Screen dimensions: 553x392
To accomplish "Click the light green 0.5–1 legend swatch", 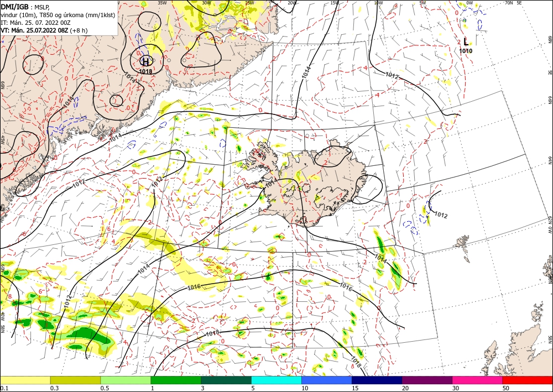I will click(x=126, y=380).
